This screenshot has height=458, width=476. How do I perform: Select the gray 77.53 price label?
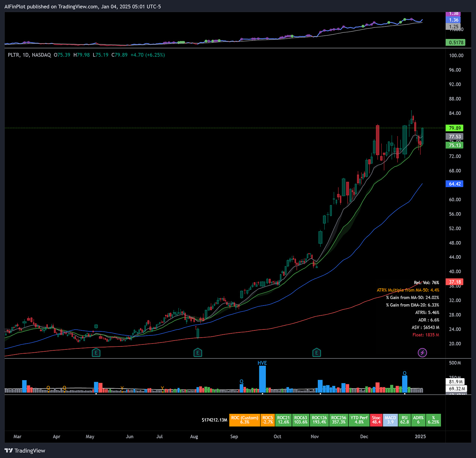(x=454, y=136)
